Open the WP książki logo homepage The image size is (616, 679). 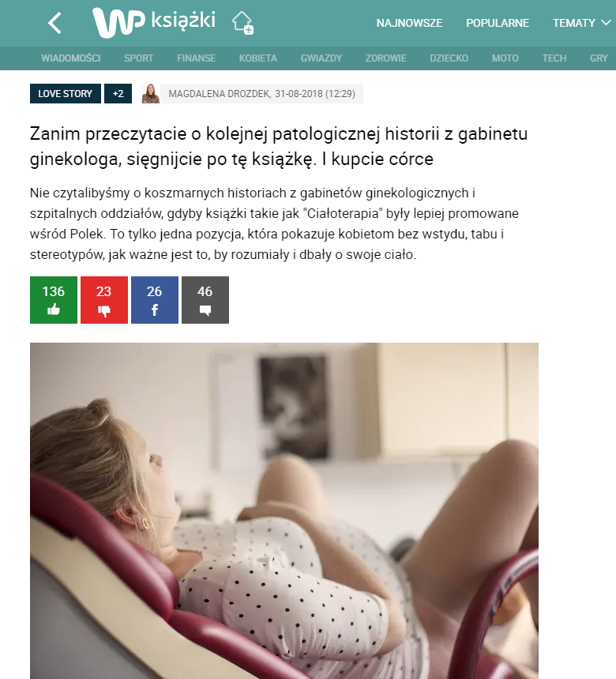click(x=154, y=22)
